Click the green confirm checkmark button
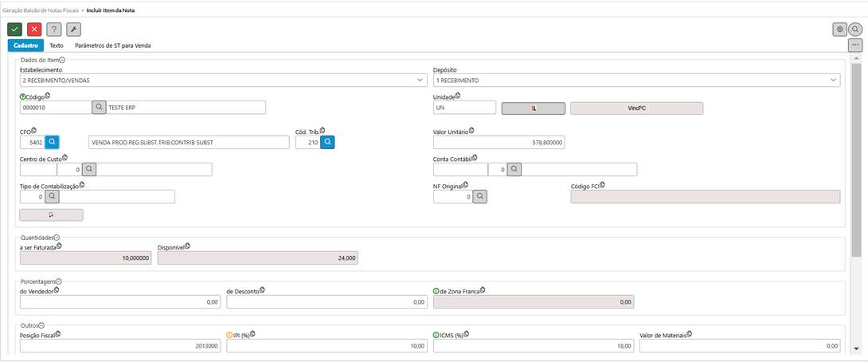Viewport: 868px width, 362px height. pyautogui.click(x=15, y=30)
